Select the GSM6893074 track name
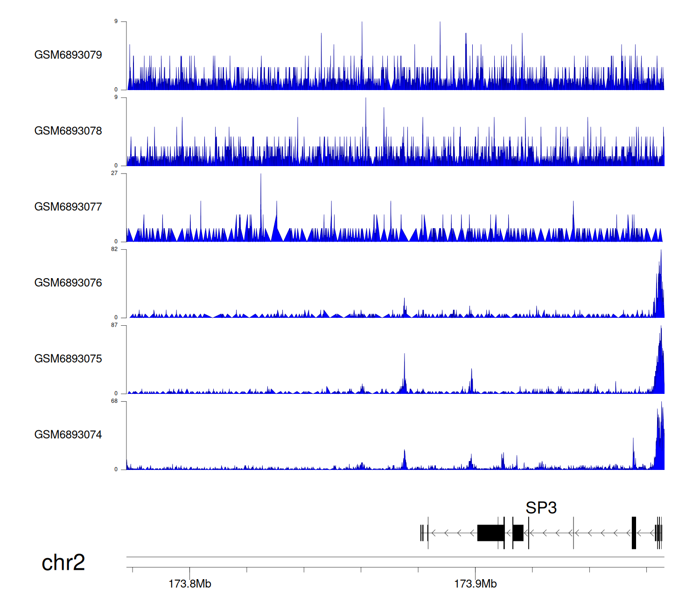 pyautogui.click(x=68, y=435)
